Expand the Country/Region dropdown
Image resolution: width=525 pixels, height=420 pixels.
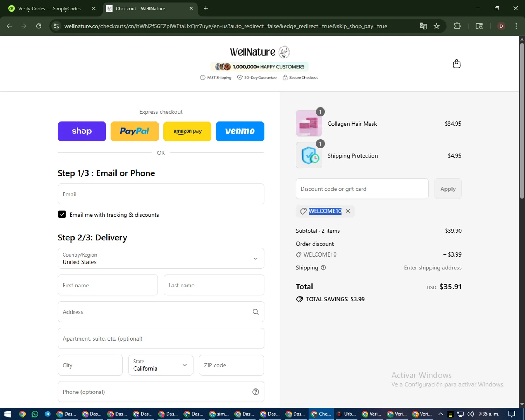point(161,258)
